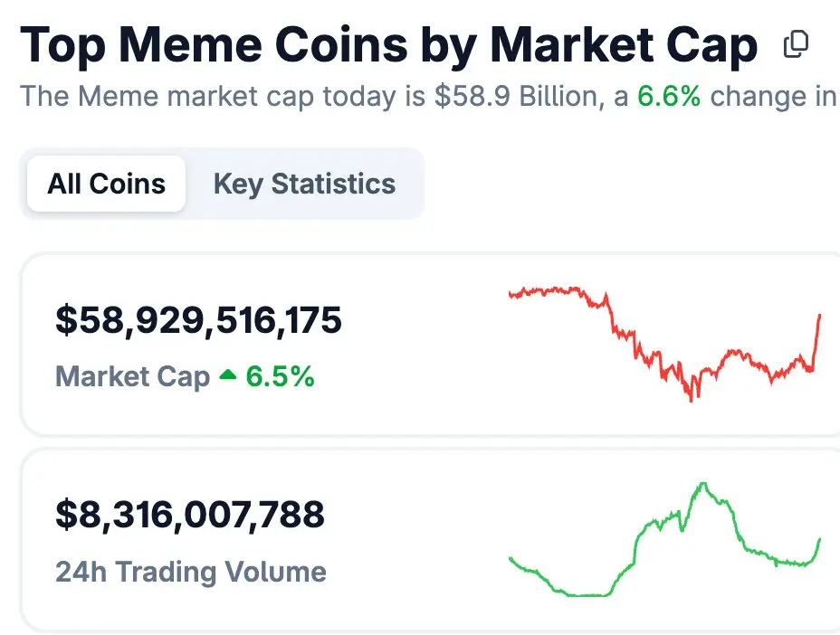The height and width of the screenshot is (635, 840).
Task: Switch to the All Coins tab
Action: click(107, 185)
